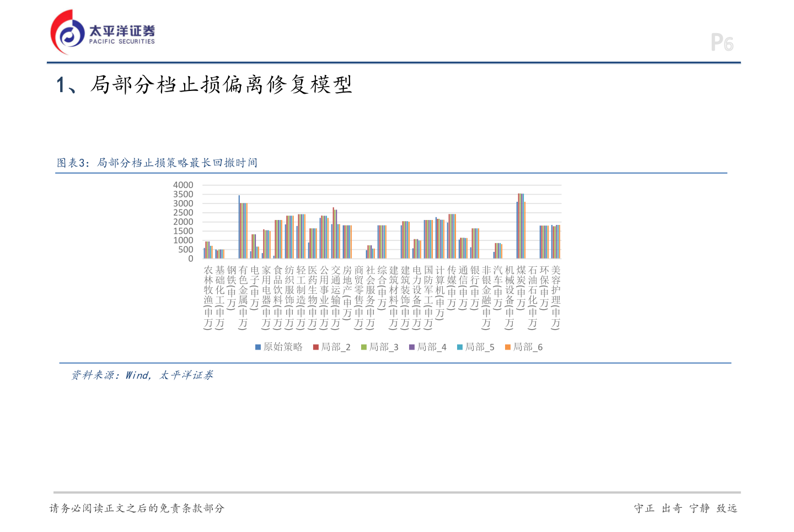The height and width of the screenshot is (532, 794).
Task: Click the P6 page number indicator
Action: (722, 42)
